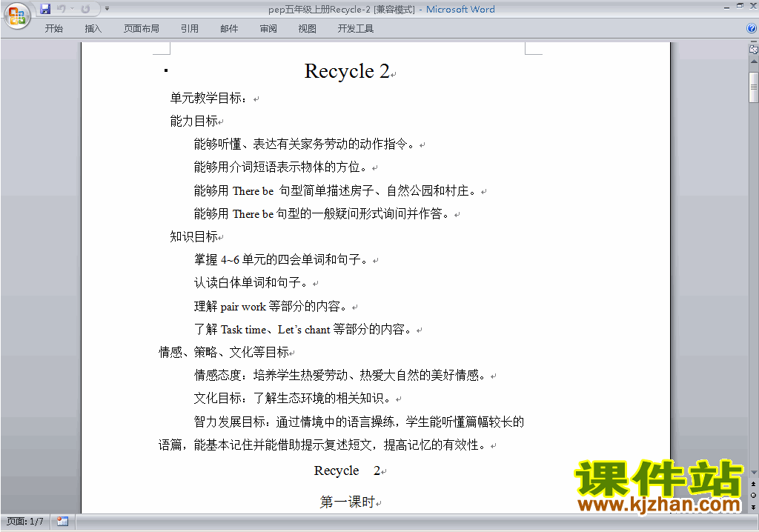Click the heading style bullet left of the title
Viewport: 759px width, 532px height.
(x=166, y=70)
